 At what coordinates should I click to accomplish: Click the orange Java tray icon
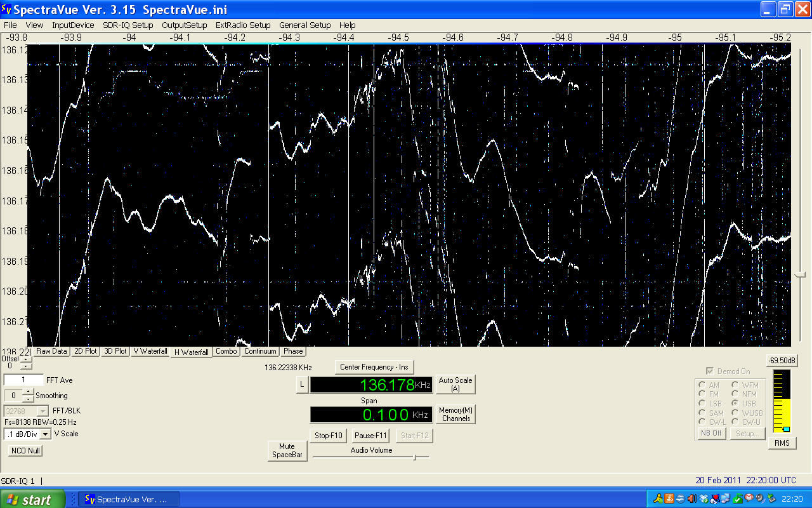pos(669,499)
